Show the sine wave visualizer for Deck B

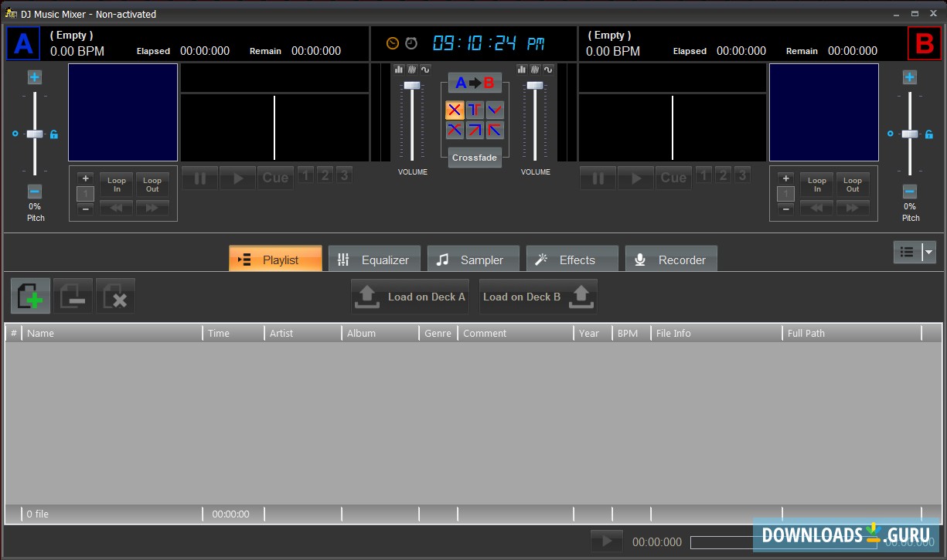pyautogui.click(x=548, y=70)
